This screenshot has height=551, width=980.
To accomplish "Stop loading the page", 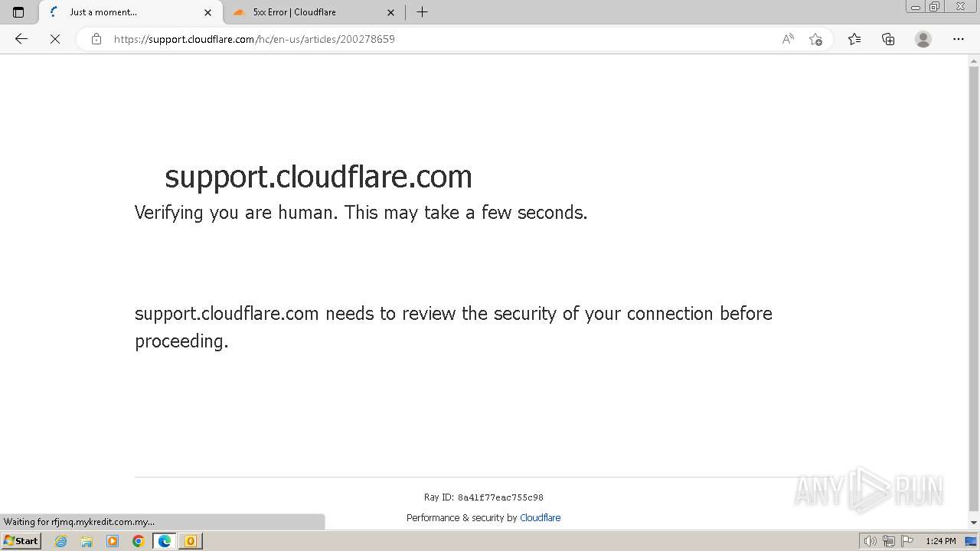I will pyautogui.click(x=55, y=39).
